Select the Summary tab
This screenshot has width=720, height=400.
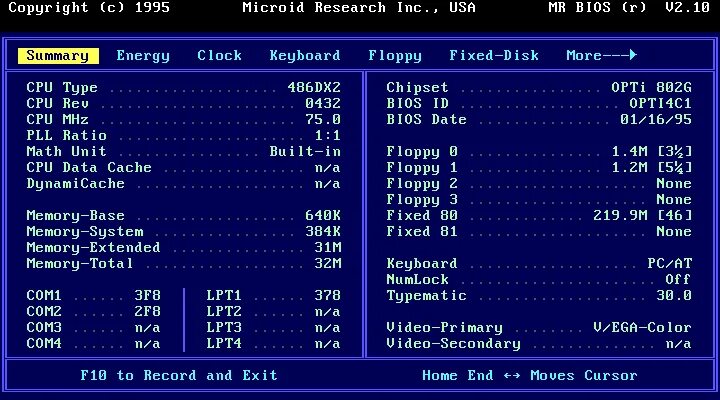click(x=58, y=56)
